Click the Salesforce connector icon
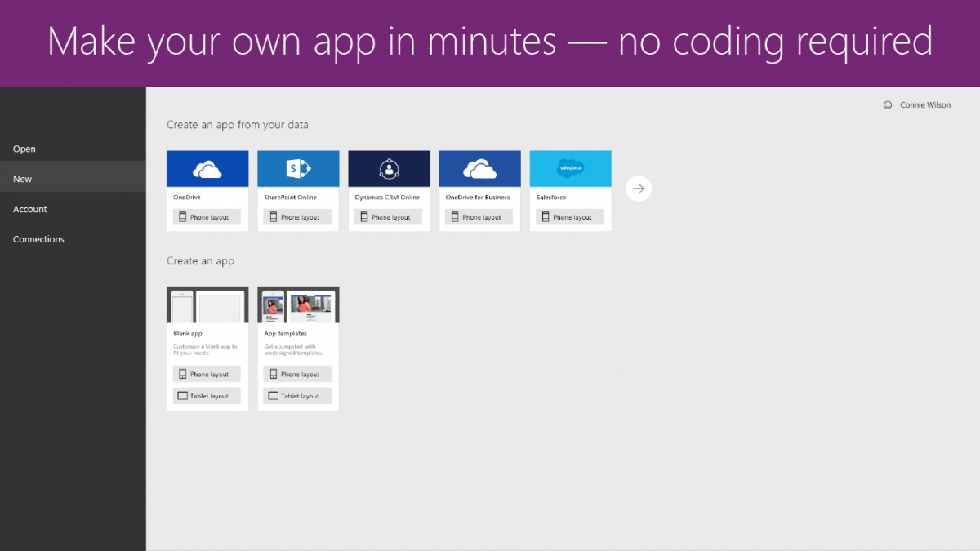Screen dimensions: 980x551 pos(570,168)
